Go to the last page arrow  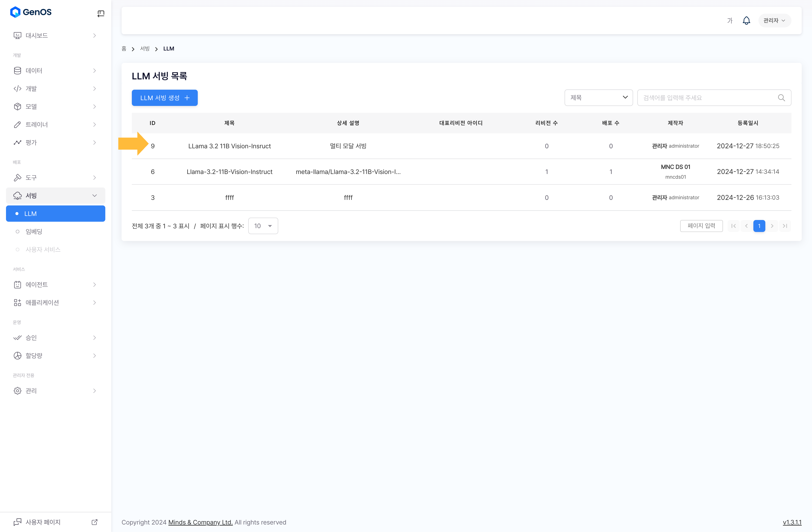pyautogui.click(x=785, y=226)
